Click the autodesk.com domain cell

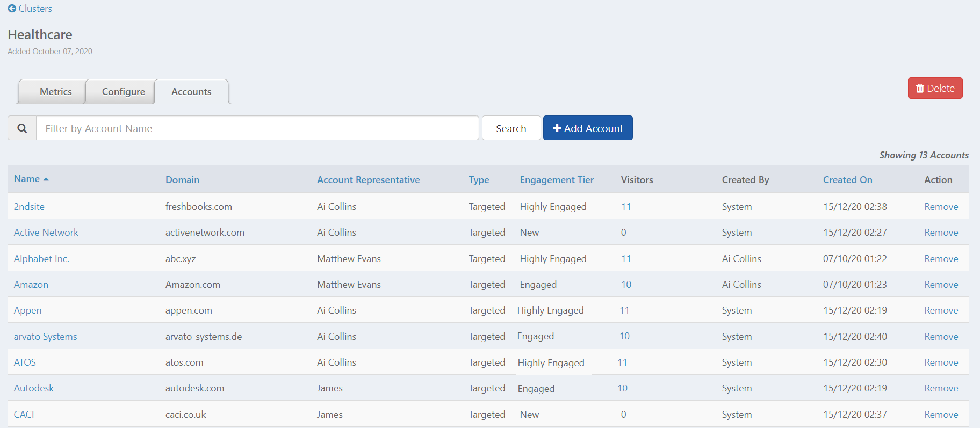coord(194,388)
